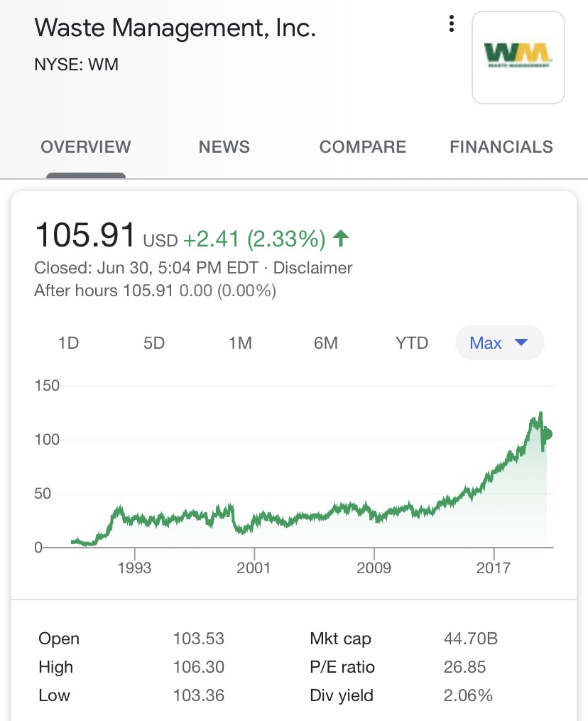Image resolution: width=588 pixels, height=721 pixels.
Task: Click the green up arrow price indicator
Action: coord(341,238)
